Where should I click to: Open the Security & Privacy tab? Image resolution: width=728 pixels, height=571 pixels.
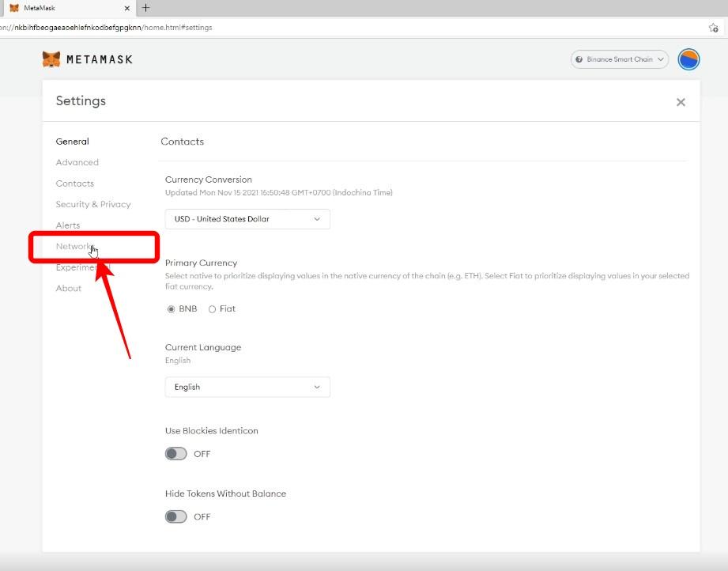point(93,204)
